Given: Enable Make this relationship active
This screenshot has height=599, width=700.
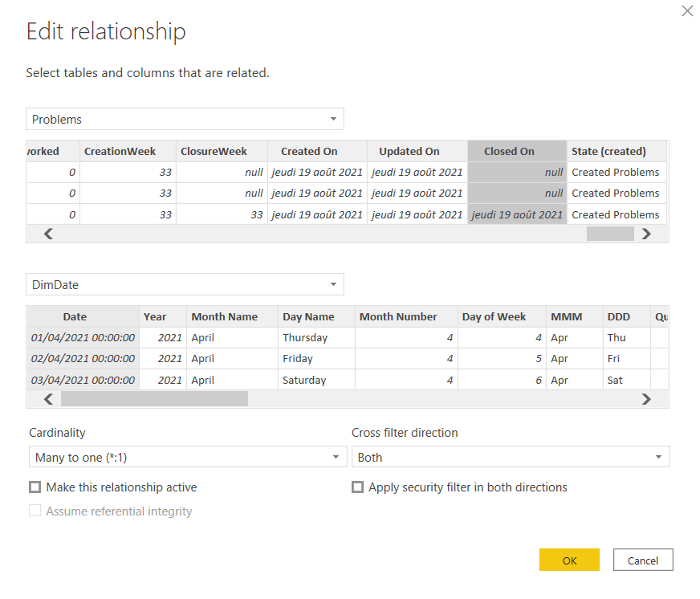Looking at the screenshot, I should (x=35, y=487).
